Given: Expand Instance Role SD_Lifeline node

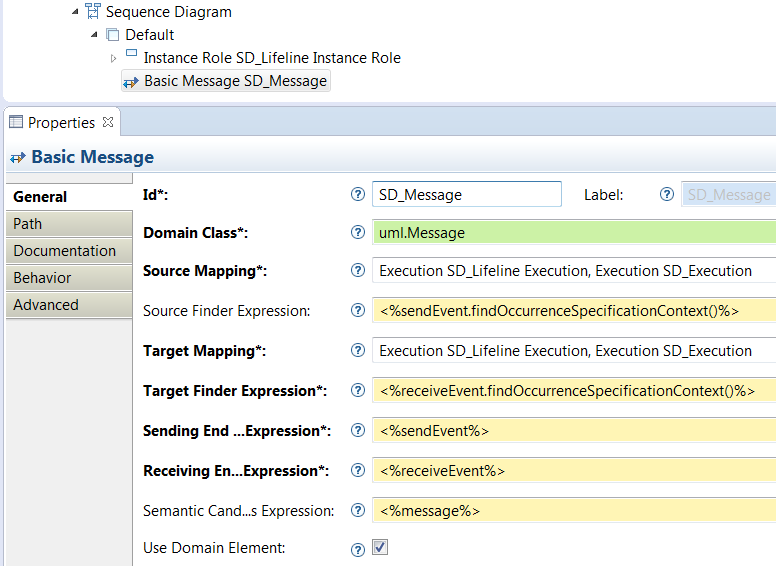Looking at the screenshot, I should pyautogui.click(x=114, y=58).
